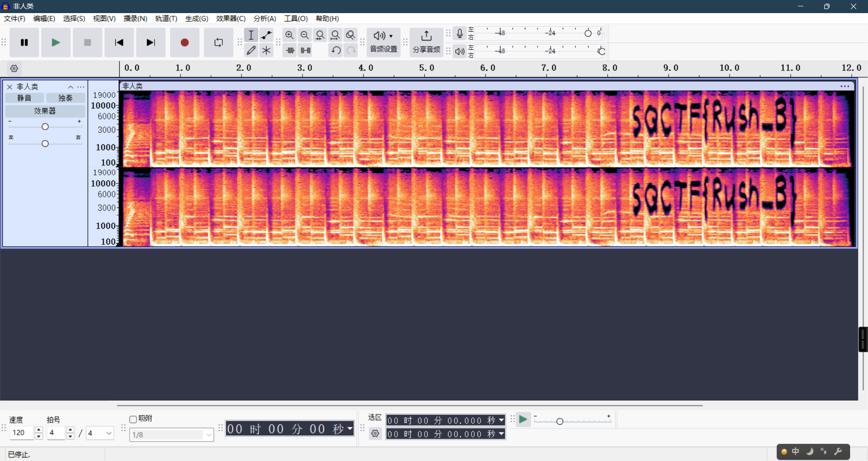Solo the track with 独奏
The height and width of the screenshot is (461, 868).
click(x=66, y=98)
